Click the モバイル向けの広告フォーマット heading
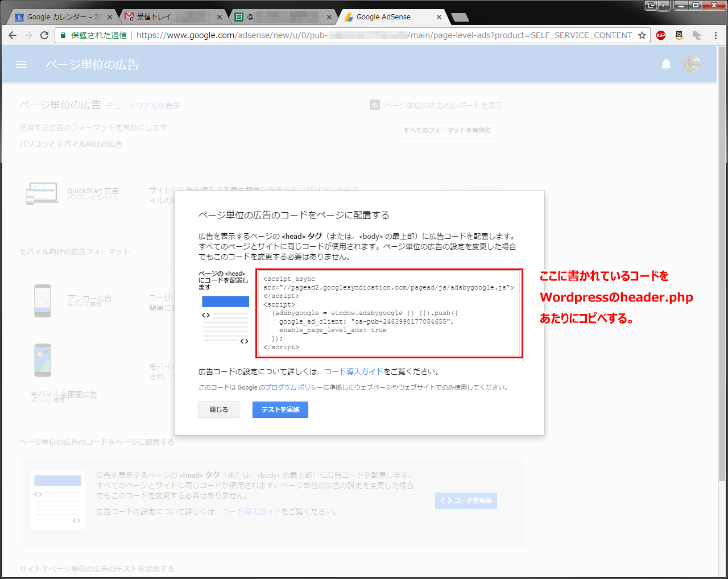Screen dimensions: 728x579 pyautogui.click(x=75, y=251)
